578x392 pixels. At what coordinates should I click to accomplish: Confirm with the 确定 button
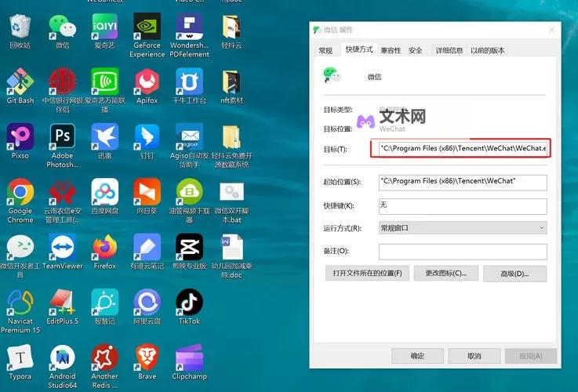[x=417, y=356]
